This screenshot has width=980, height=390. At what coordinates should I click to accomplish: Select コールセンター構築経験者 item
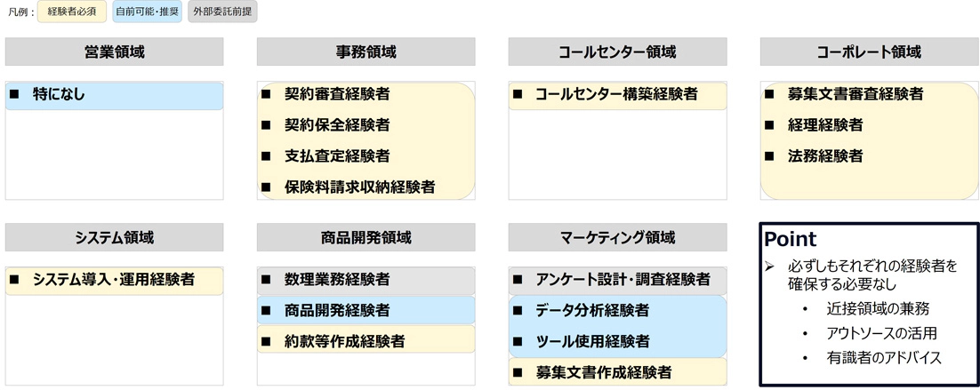616,94
